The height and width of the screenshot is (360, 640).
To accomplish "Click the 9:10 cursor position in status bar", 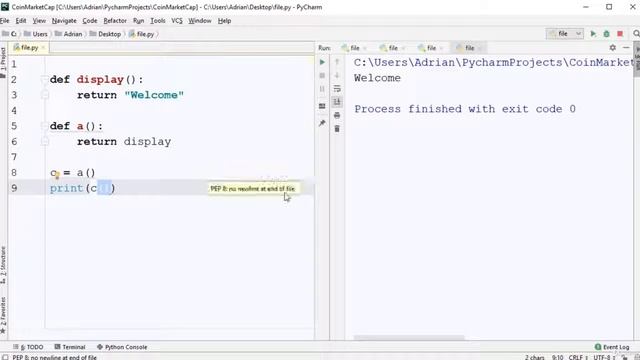I will [558, 357].
